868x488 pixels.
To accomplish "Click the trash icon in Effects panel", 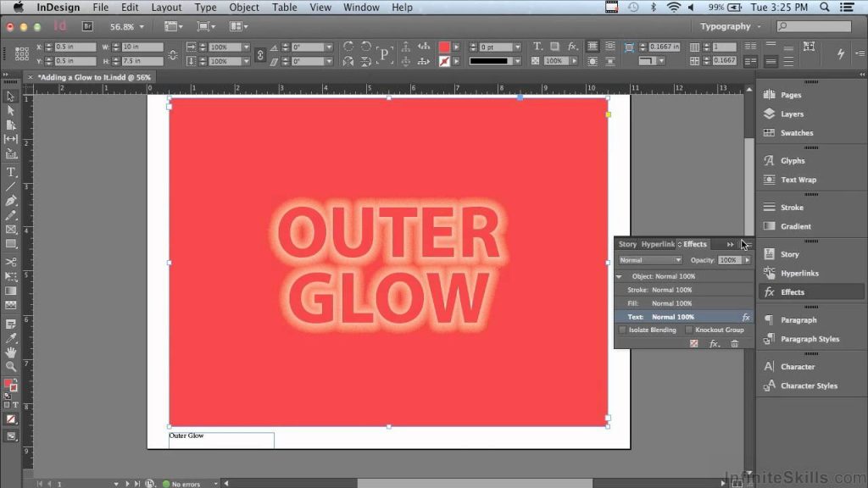I will 735,343.
